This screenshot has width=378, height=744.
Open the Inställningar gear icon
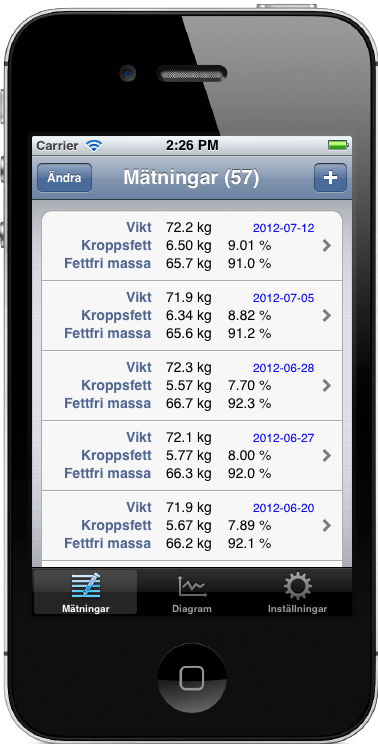click(297, 586)
